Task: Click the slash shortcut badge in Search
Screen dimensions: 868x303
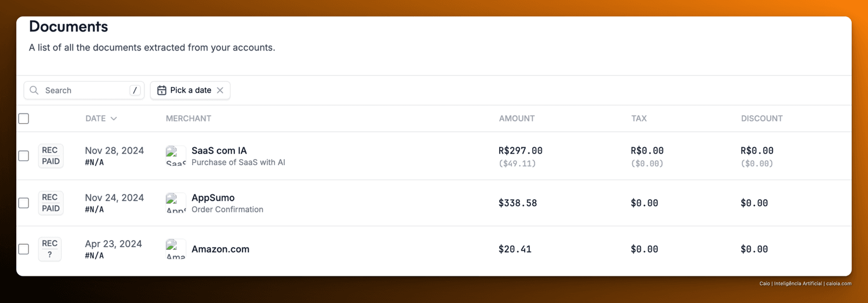Action: click(135, 90)
